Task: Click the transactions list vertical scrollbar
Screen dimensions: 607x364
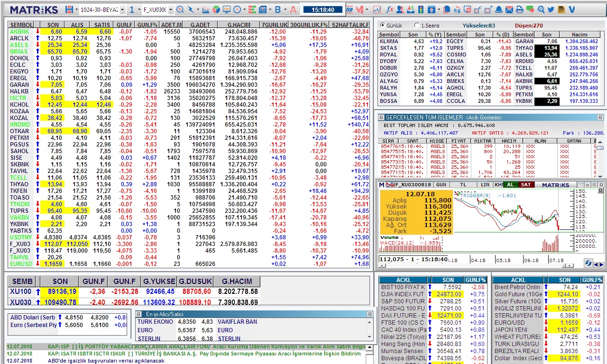Action: coord(600,160)
